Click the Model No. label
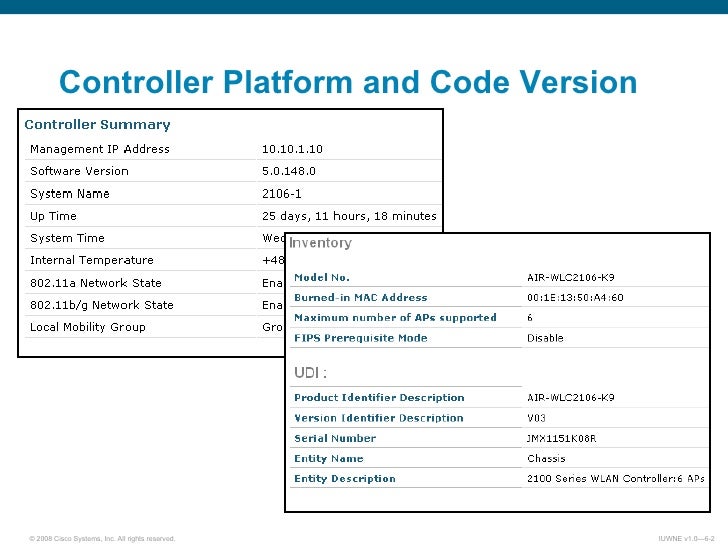This screenshot has height=546, width=728. click(322, 277)
